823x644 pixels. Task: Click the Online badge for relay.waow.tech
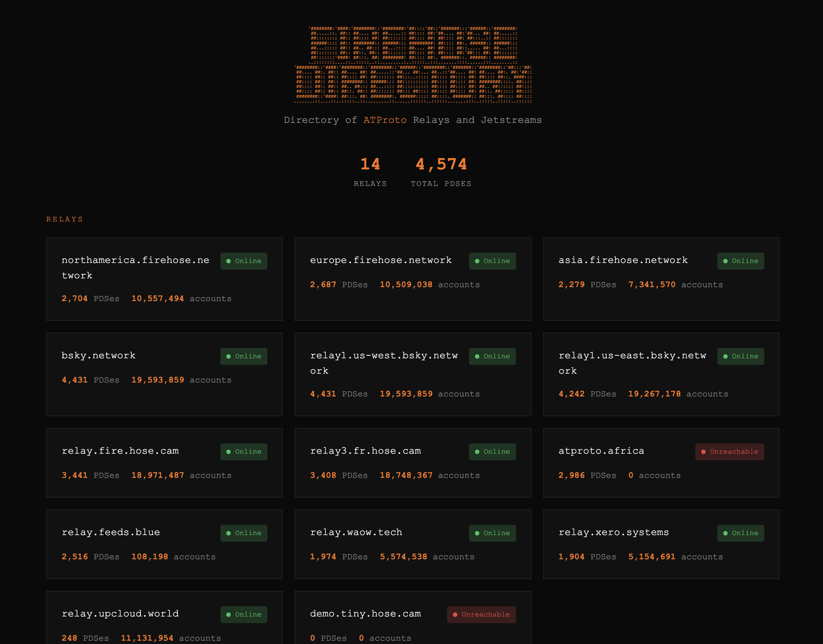[x=492, y=533]
